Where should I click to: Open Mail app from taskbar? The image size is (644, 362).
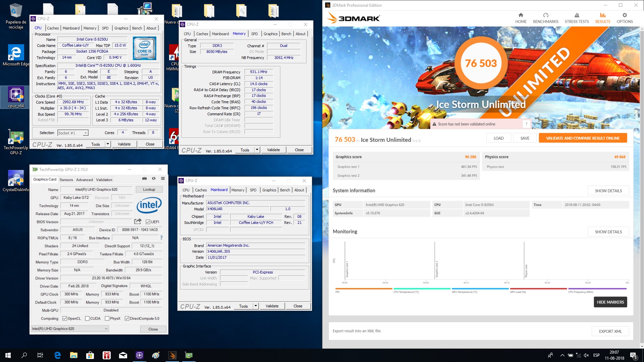(123, 355)
